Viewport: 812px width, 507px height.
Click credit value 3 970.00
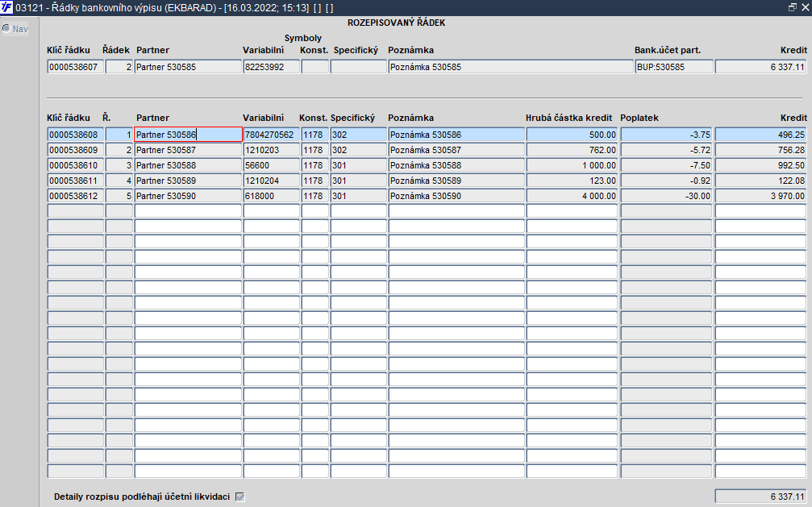pyautogui.click(x=760, y=197)
